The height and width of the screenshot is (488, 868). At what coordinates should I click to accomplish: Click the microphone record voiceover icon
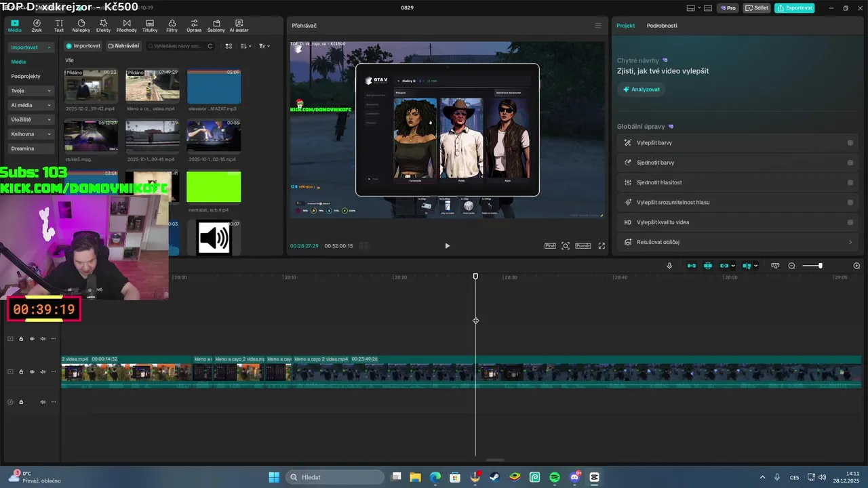(x=669, y=266)
